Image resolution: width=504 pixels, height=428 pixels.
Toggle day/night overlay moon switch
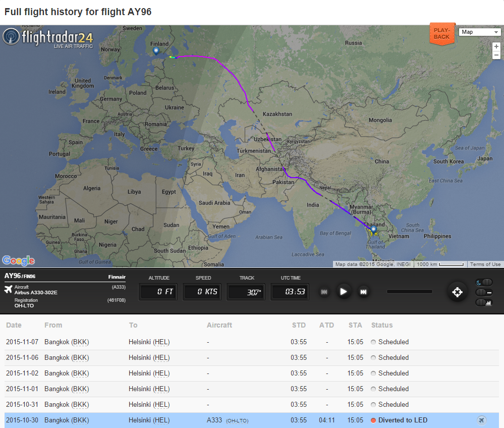click(x=484, y=282)
